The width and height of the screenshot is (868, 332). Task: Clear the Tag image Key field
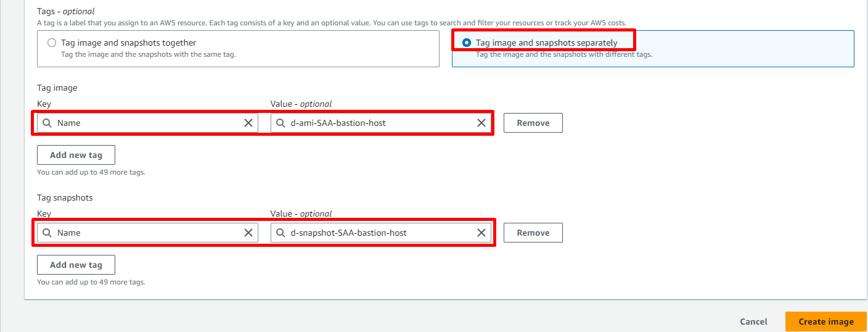coord(248,123)
